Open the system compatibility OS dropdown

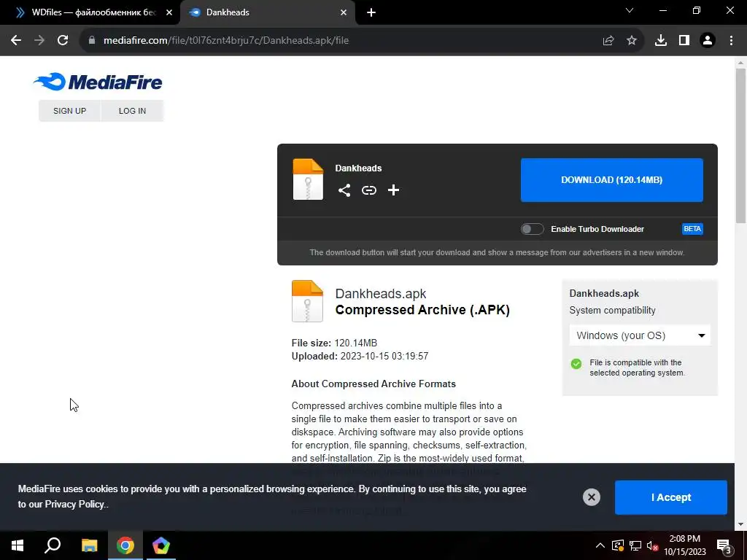coord(640,335)
